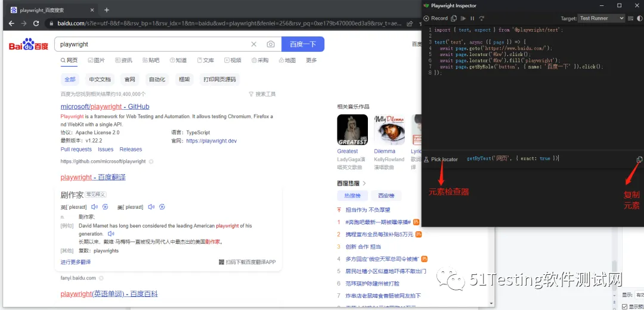
Task: Open a new browser tab
Action: [x=107, y=10]
